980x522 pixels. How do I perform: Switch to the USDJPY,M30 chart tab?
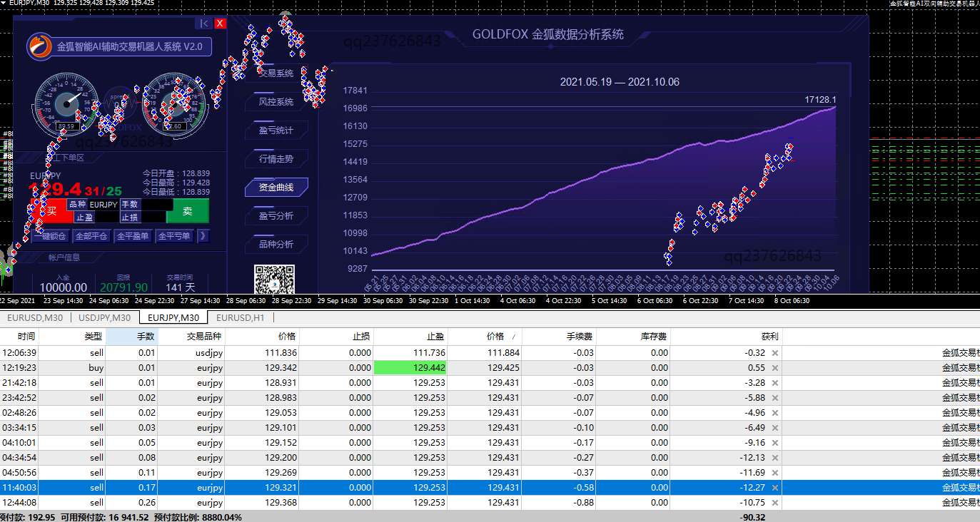(105, 317)
